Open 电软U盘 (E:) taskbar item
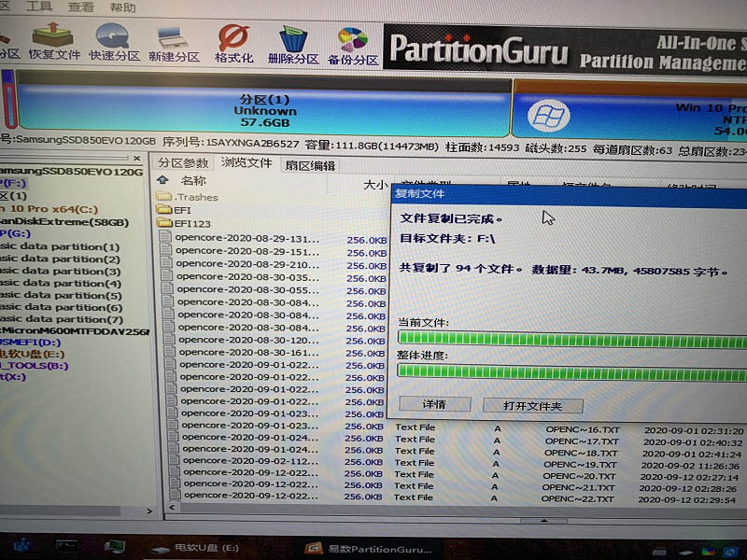This screenshot has height=560, width=747. point(195,548)
